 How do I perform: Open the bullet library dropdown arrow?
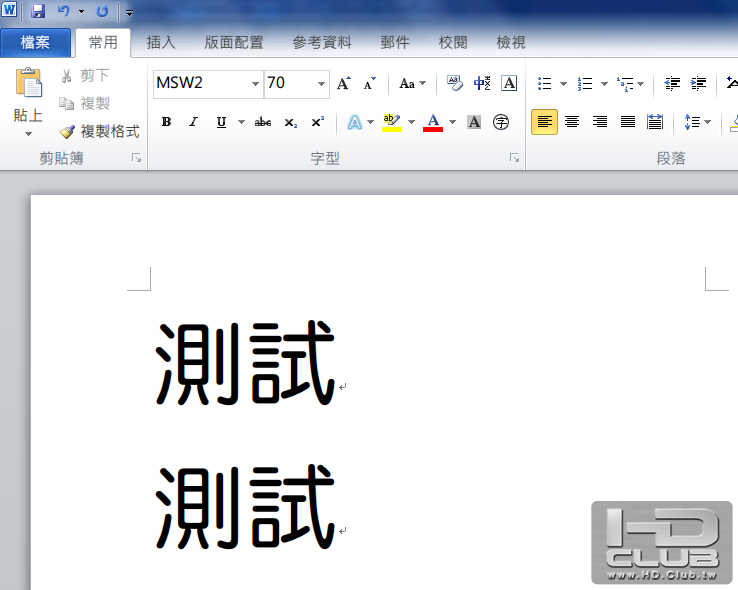(x=563, y=84)
